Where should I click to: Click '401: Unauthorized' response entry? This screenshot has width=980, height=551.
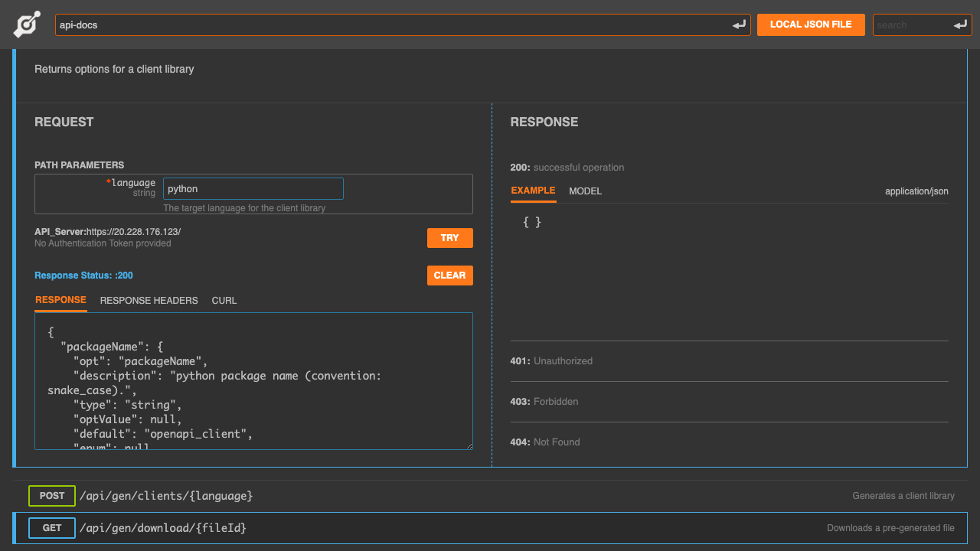point(551,361)
